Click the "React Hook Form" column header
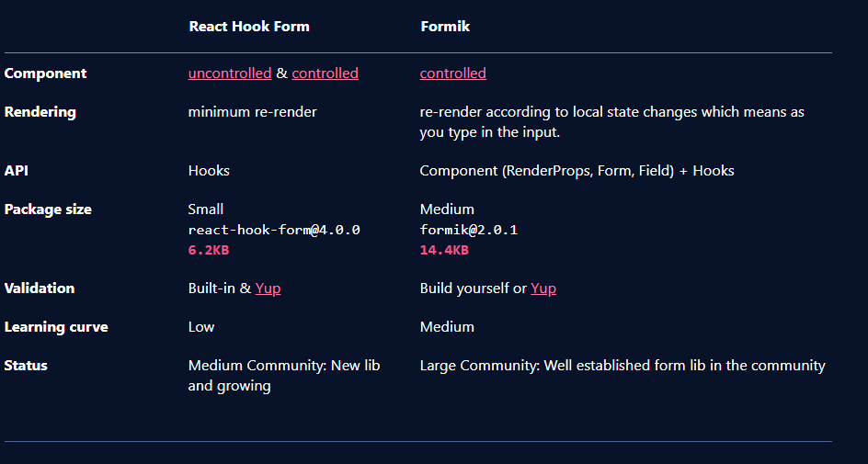This screenshot has height=464, width=868. pos(249,27)
